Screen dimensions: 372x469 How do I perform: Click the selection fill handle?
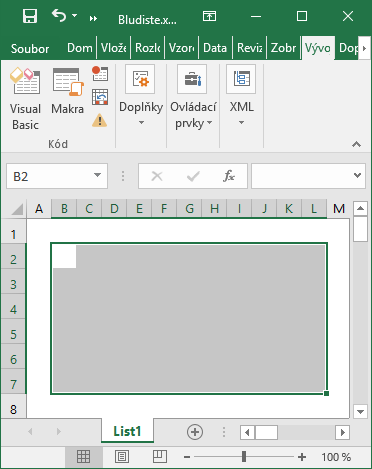pos(326,393)
